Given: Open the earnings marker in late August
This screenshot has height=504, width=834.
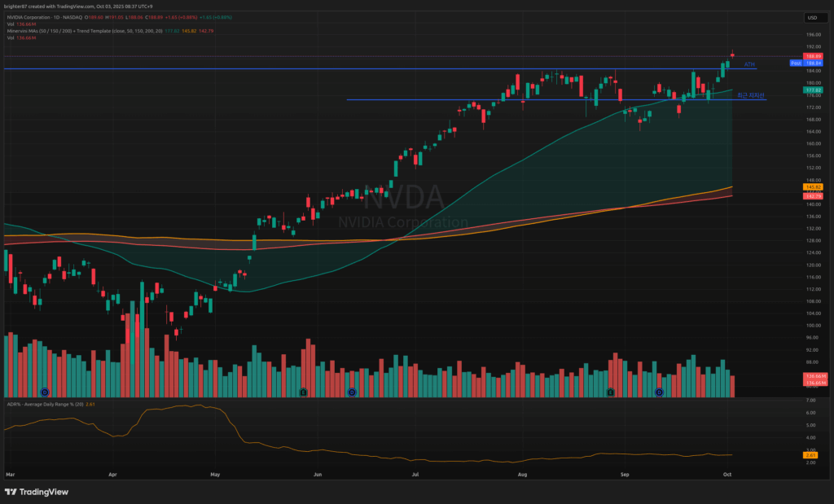Looking at the screenshot, I should tap(610, 392).
